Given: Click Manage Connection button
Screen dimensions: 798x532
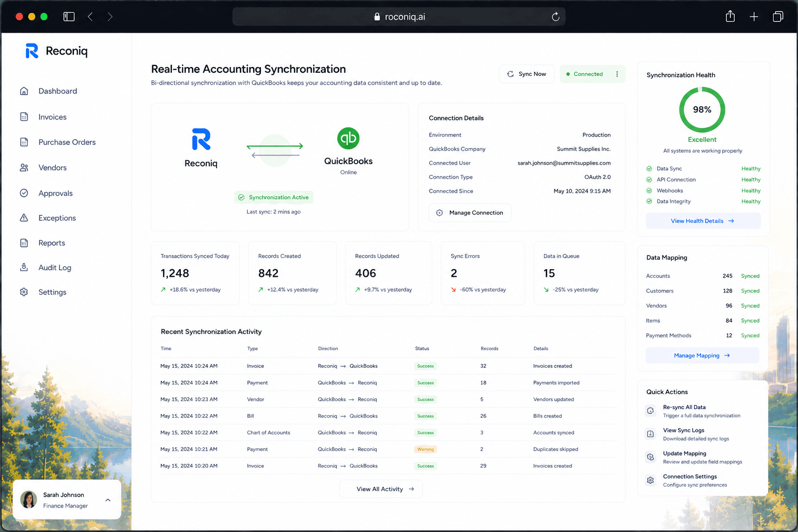Looking at the screenshot, I should pyautogui.click(x=470, y=212).
